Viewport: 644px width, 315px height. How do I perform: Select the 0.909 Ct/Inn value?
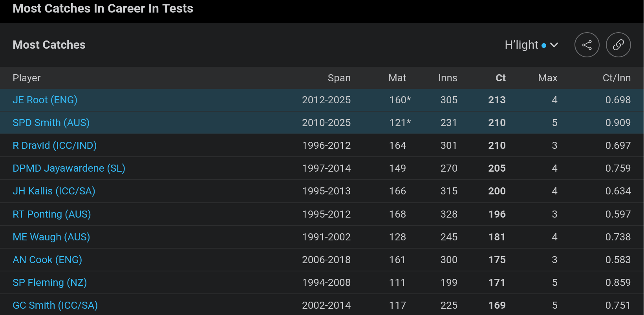[x=618, y=123]
